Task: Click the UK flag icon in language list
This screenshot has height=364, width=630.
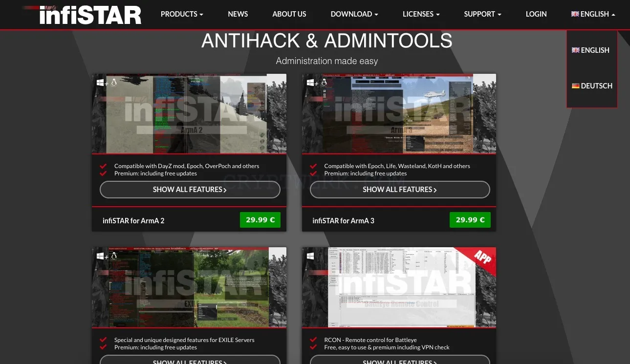Action: [x=576, y=50]
